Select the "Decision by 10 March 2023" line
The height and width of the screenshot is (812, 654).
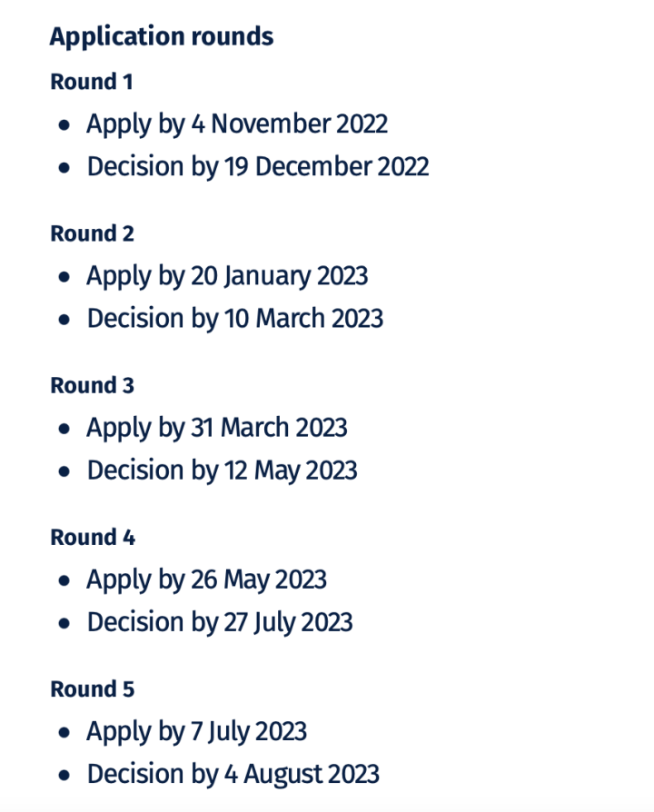(x=234, y=319)
